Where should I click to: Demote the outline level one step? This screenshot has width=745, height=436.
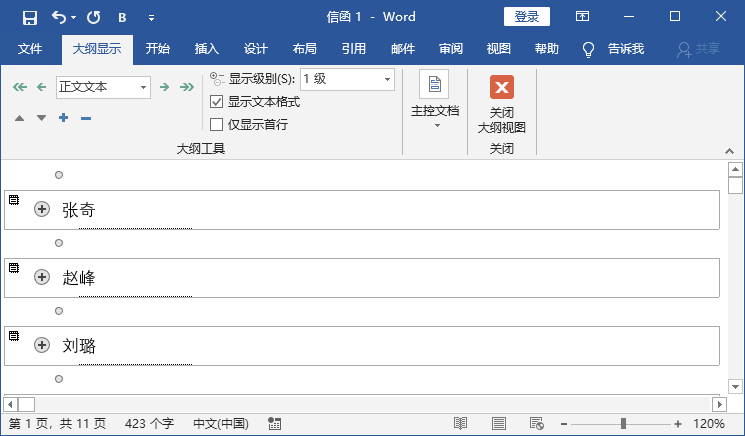coord(164,87)
